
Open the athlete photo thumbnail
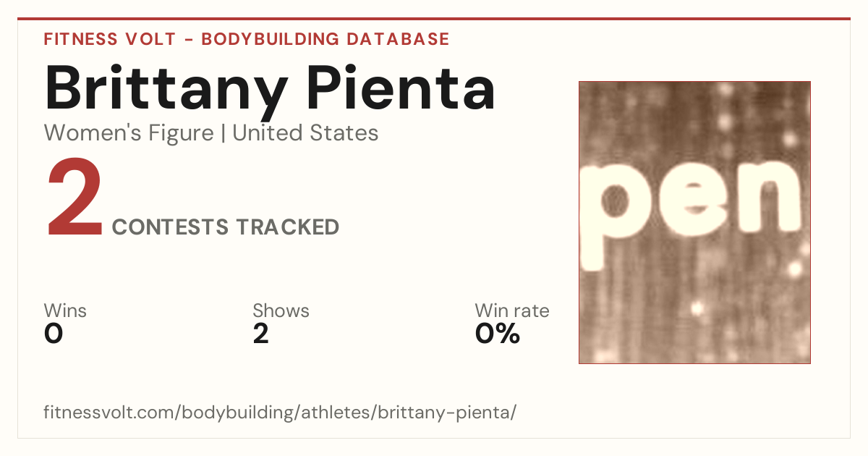[694, 222]
